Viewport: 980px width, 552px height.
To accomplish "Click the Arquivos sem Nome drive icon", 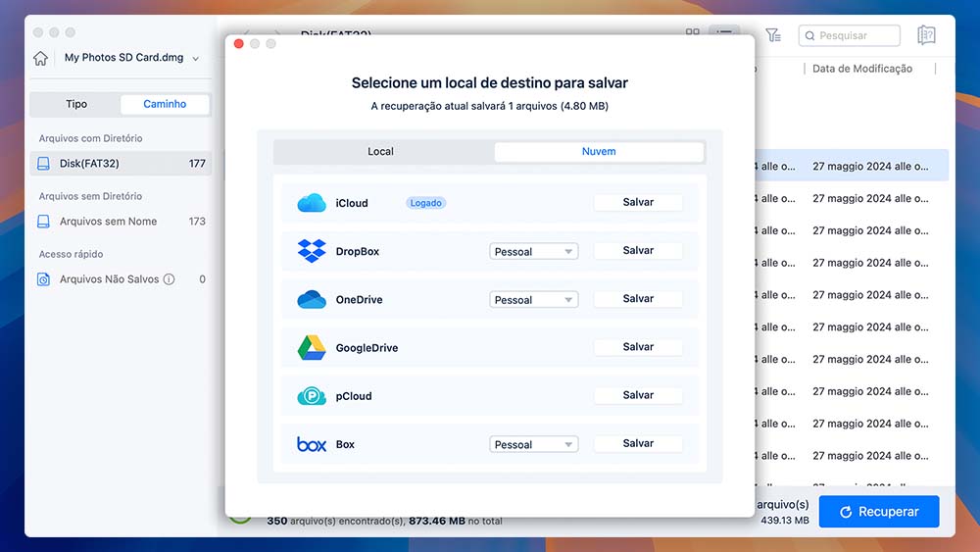I will click(43, 222).
